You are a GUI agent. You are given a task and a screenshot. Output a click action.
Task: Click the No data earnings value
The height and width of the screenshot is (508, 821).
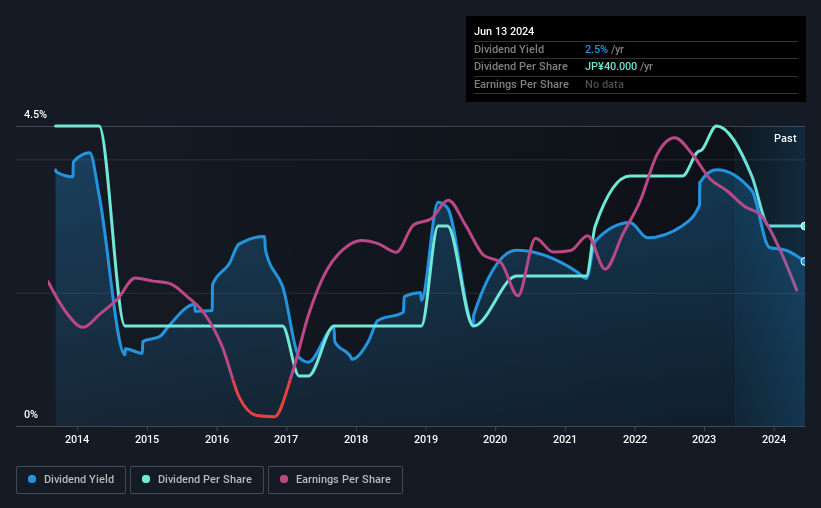(604, 84)
